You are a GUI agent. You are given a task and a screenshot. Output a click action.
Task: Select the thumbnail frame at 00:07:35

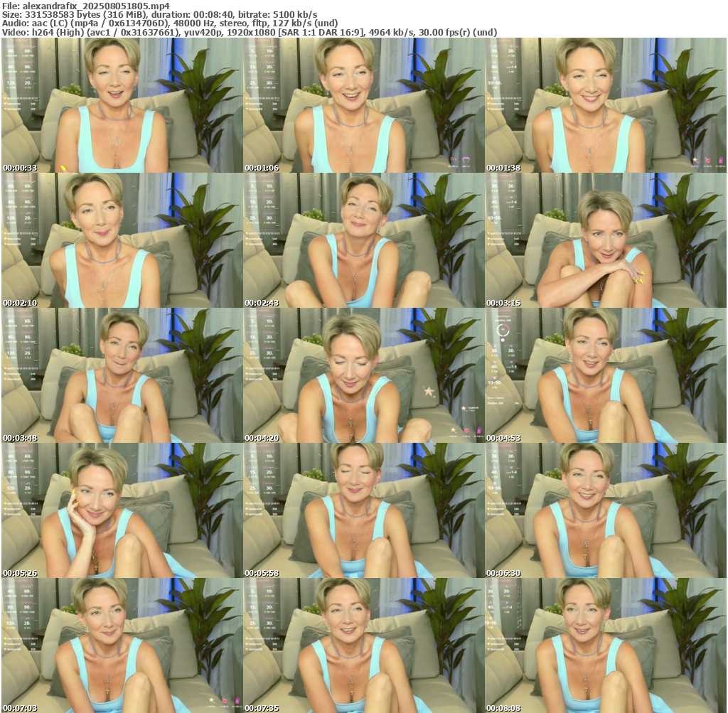363,645
